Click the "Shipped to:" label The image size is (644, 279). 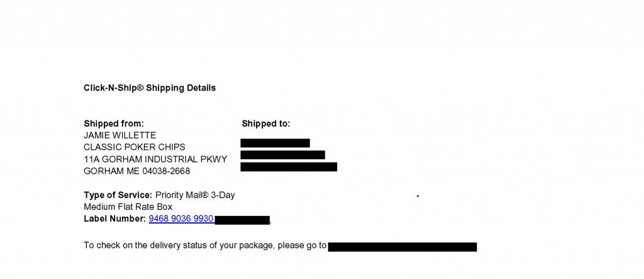coord(265,124)
